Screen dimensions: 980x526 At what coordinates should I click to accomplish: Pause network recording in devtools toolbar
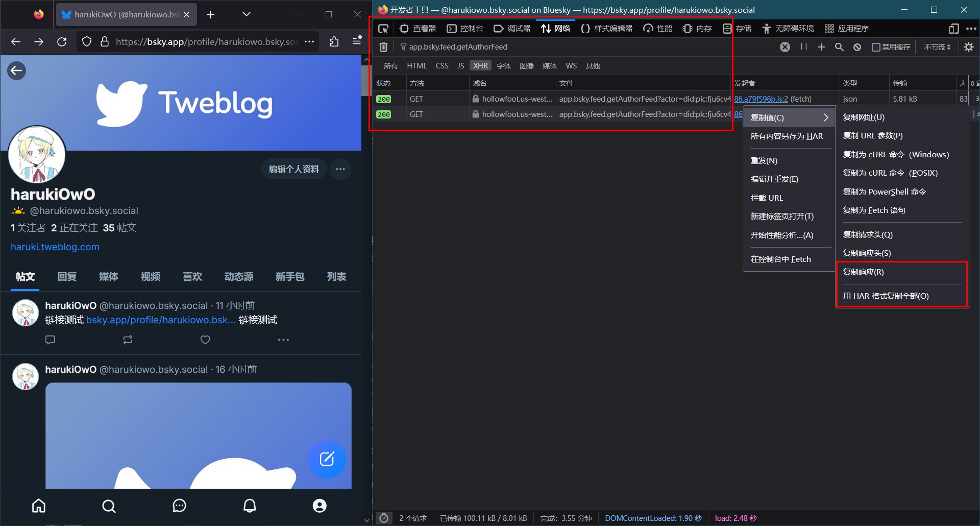click(804, 47)
